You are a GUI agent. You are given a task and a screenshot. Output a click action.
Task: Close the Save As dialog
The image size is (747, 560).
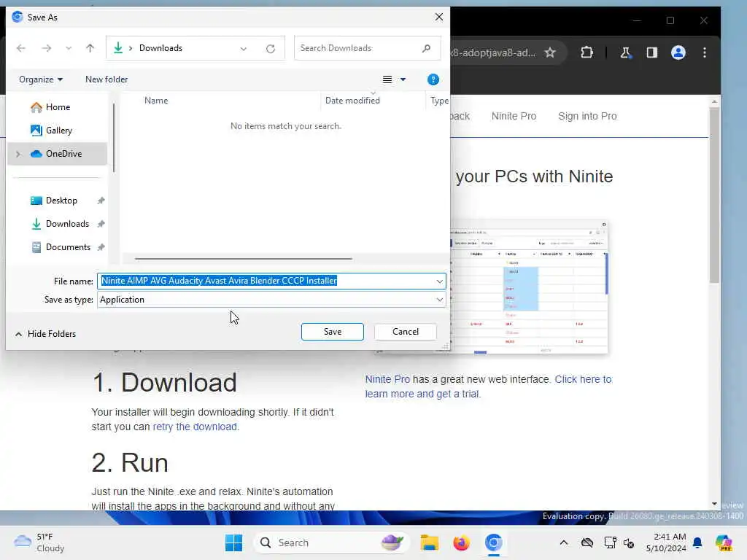(438, 17)
